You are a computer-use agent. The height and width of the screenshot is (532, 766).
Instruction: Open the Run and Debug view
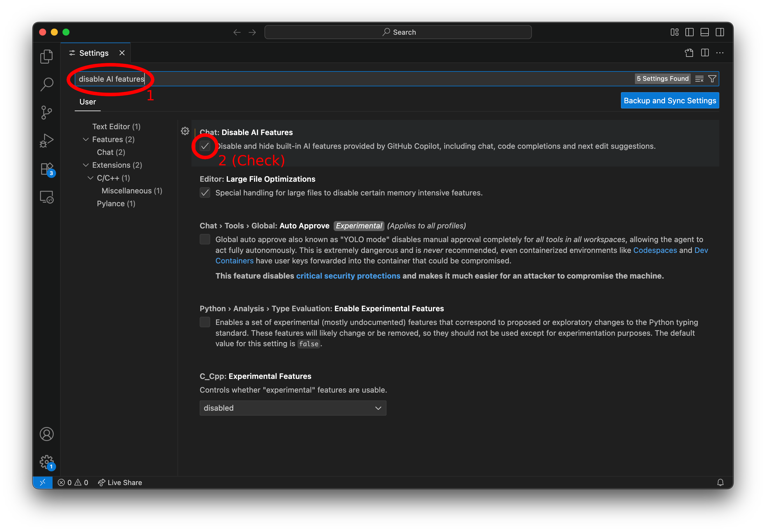(x=46, y=140)
